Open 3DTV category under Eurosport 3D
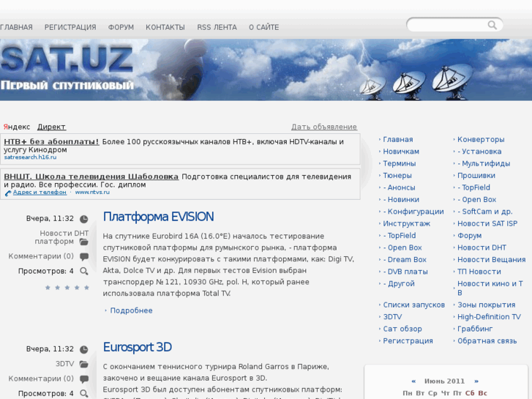 tap(65, 364)
